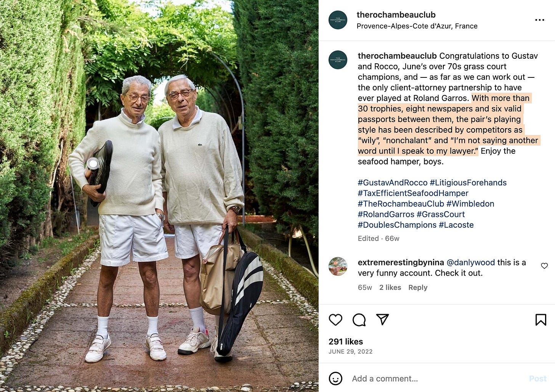Visit the @danlywood mention
The width and height of the screenshot is (555, 392).
click(x=470, y=262)
